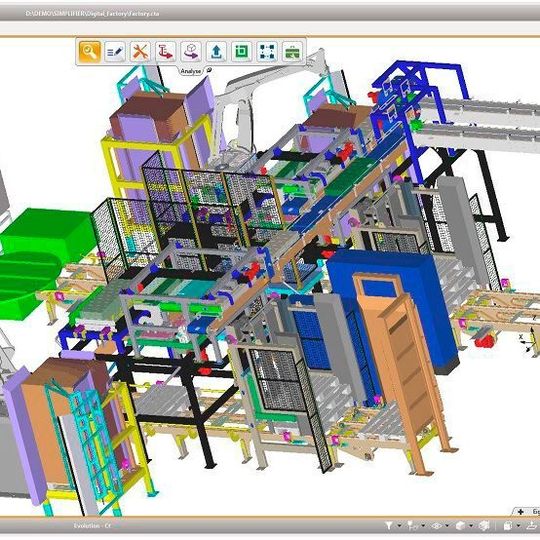This screenshot has width=540, height=540.
Task: Click the filter funnel icon in status bar
Action: [x=389, y=526]
